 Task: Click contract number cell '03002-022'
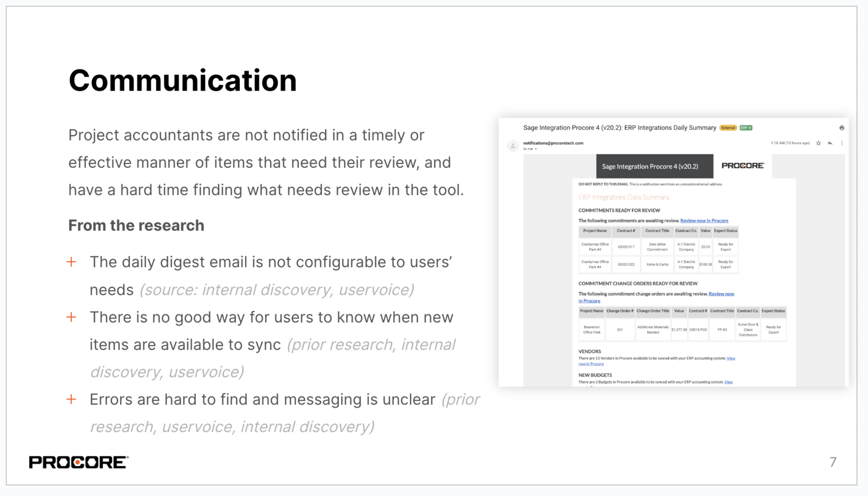coord(626,264)
